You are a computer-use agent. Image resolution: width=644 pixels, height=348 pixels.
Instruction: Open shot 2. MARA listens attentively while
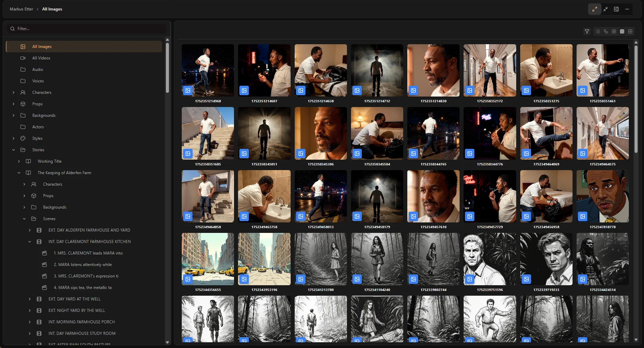pyautogui.click(x=83, y=265)
